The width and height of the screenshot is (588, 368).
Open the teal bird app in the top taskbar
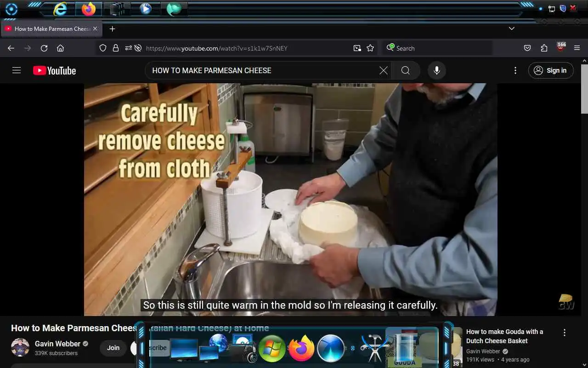(174, 9)
